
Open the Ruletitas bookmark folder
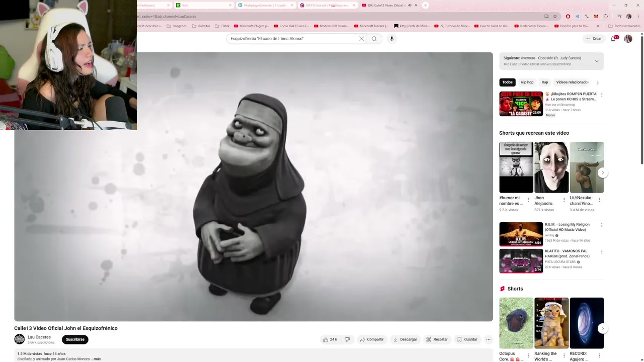point(201,26)
